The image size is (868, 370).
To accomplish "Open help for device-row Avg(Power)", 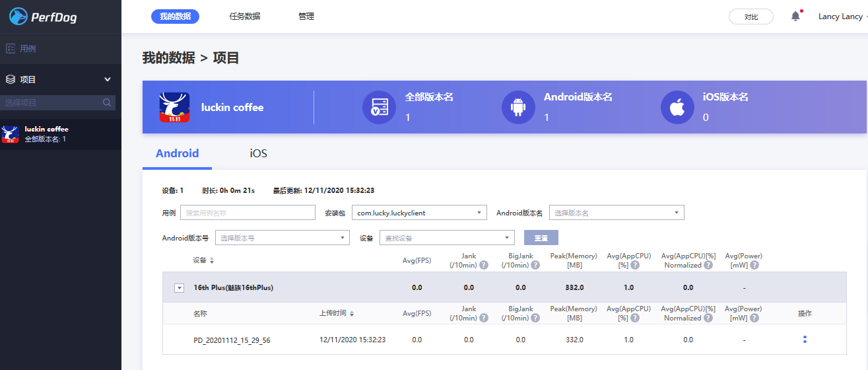I will click(x=754, y=265).
